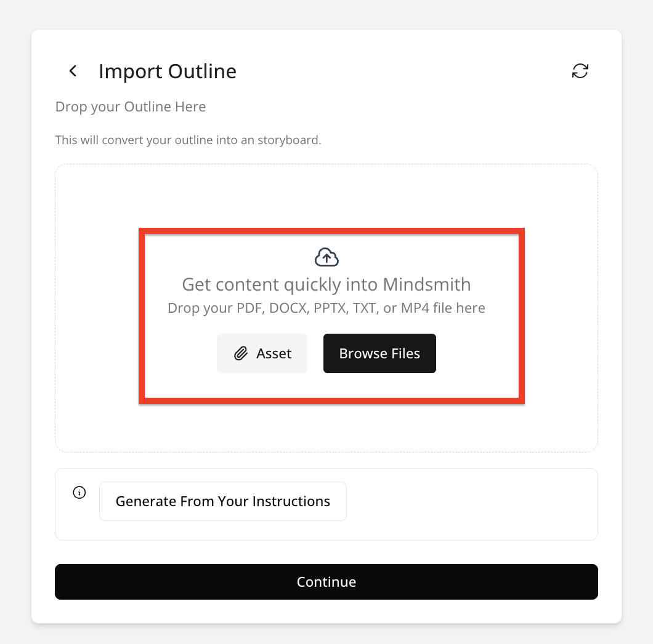The height and width of the screenshot is (644, 653).
Task: Open the Asset picker button
Action: click(262, 353)
